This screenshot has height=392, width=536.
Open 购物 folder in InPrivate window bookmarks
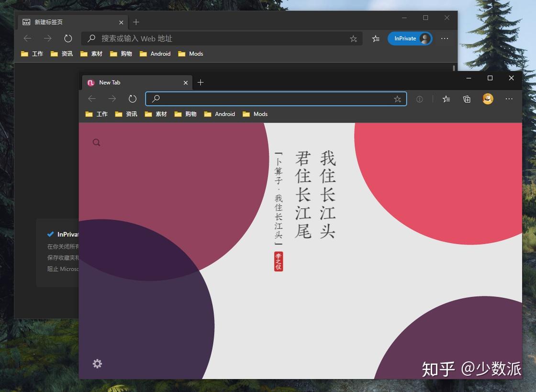click(x=121, y=54)
